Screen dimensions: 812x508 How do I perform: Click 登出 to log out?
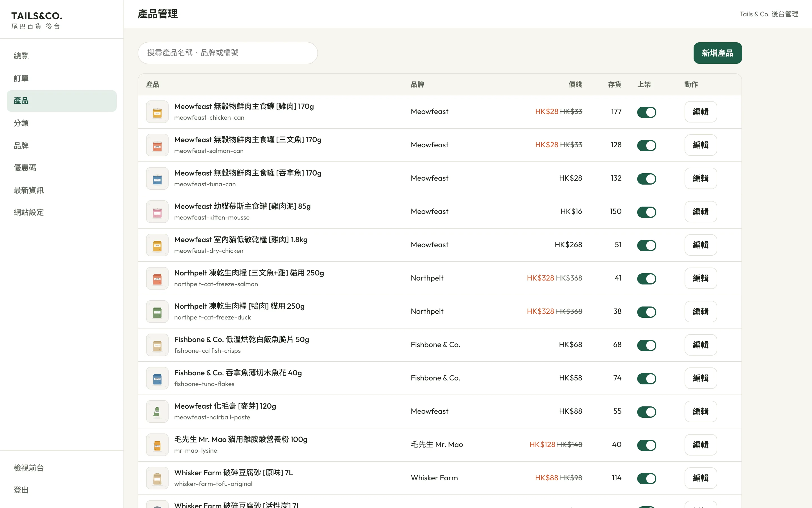click(62, 490)
